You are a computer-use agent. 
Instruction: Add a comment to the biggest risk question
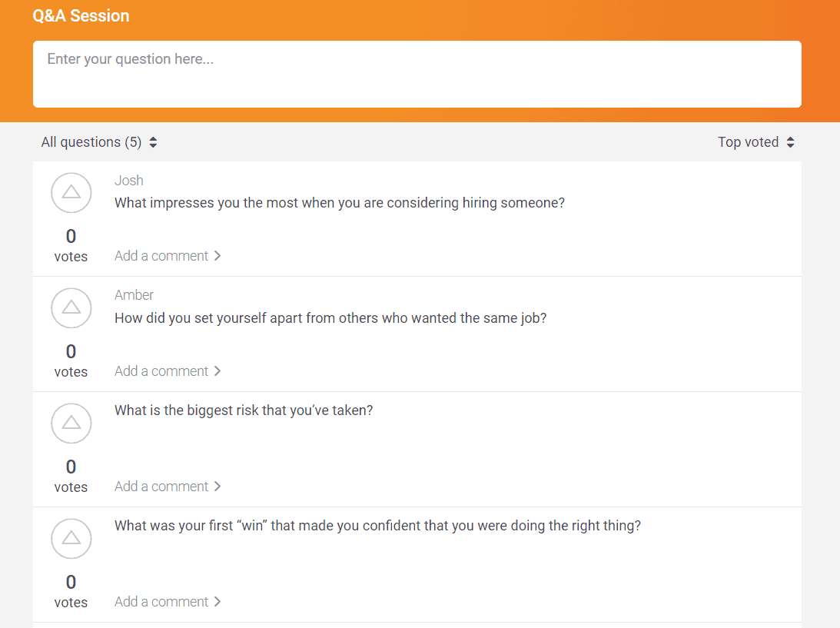[x=161, y=486]
